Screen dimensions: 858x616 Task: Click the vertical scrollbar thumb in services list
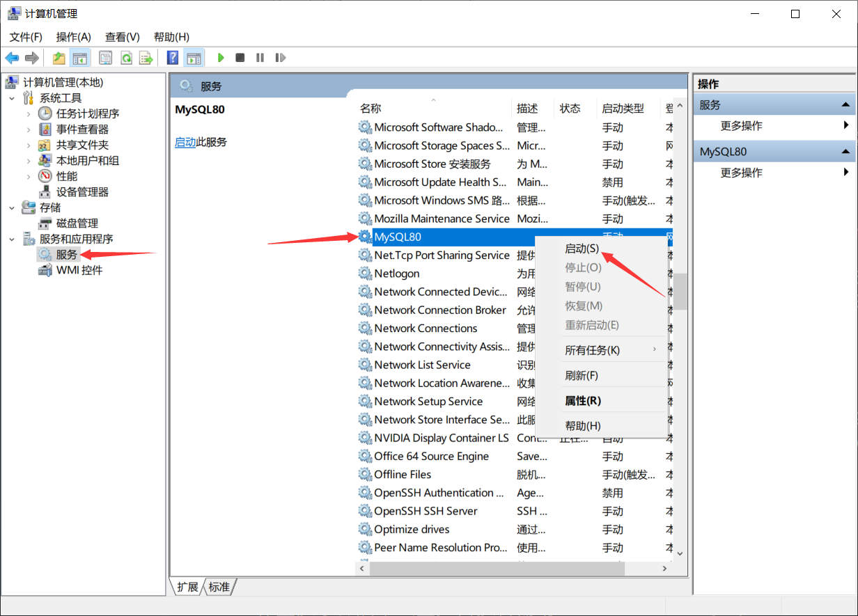coord(680,291)
